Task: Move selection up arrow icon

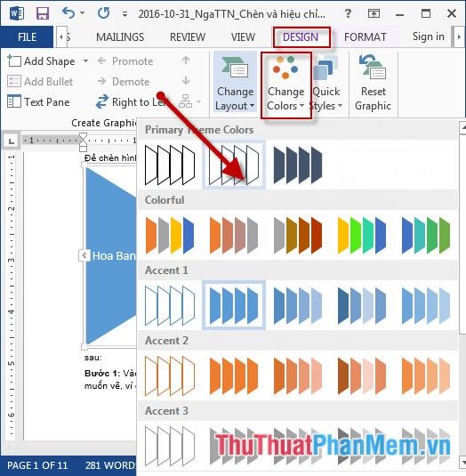Action: point(186,61)
